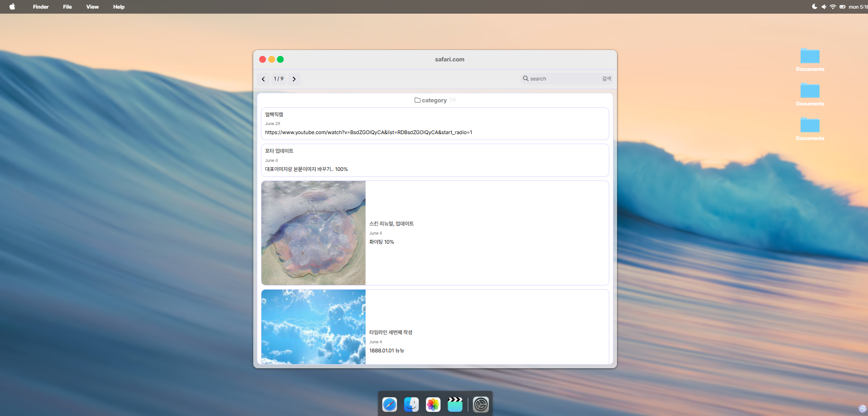Viewport: 868px width, 416px height.
Task: Click the battery status icon
Action: pos(843,7)
